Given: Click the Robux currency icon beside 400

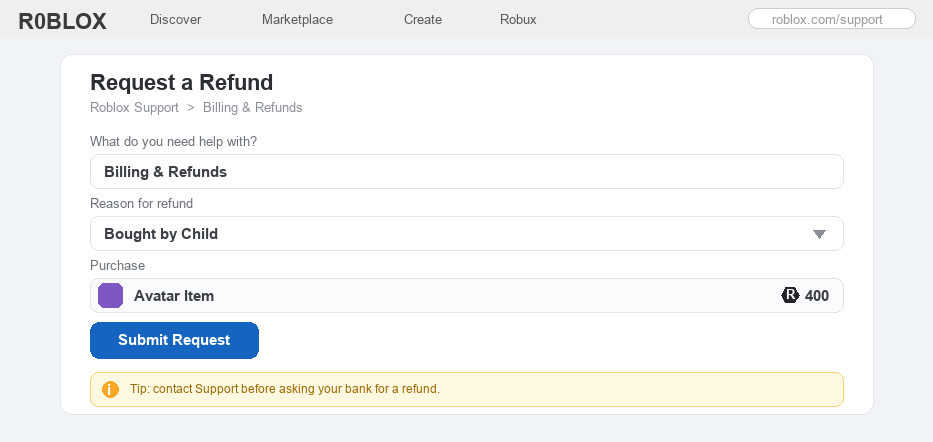Looking at the screenshot, I should pos(790,295).
